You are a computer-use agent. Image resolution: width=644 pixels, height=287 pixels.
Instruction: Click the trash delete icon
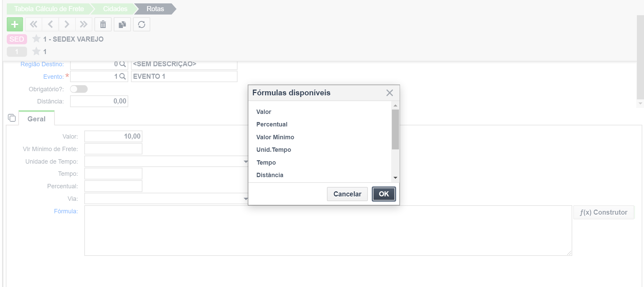point(103,24)
